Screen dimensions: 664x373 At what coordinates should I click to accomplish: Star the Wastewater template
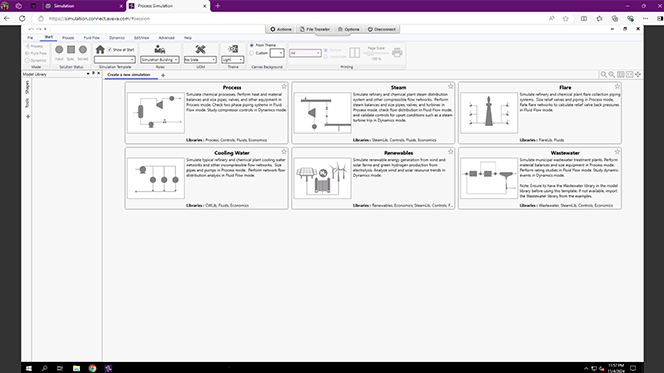pos(617,152)
